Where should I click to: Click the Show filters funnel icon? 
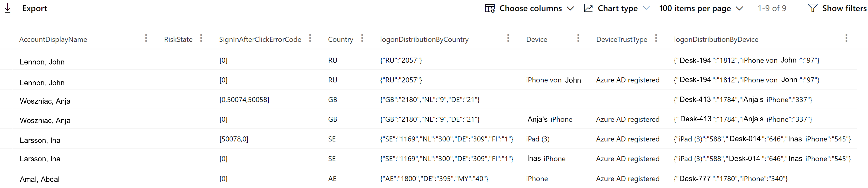pyautogui.click(x=812, y=8)
